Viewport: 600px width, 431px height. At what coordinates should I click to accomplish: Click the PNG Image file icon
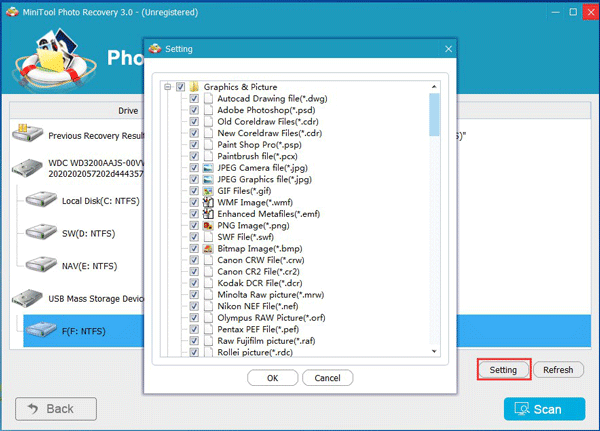tap(208, 225)
